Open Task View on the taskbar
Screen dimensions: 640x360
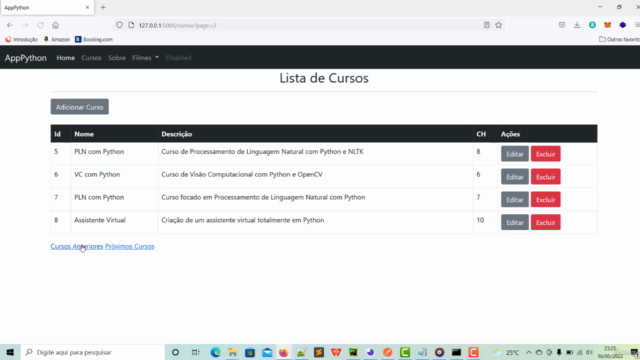pyautogui.click(x=196, y=352)
